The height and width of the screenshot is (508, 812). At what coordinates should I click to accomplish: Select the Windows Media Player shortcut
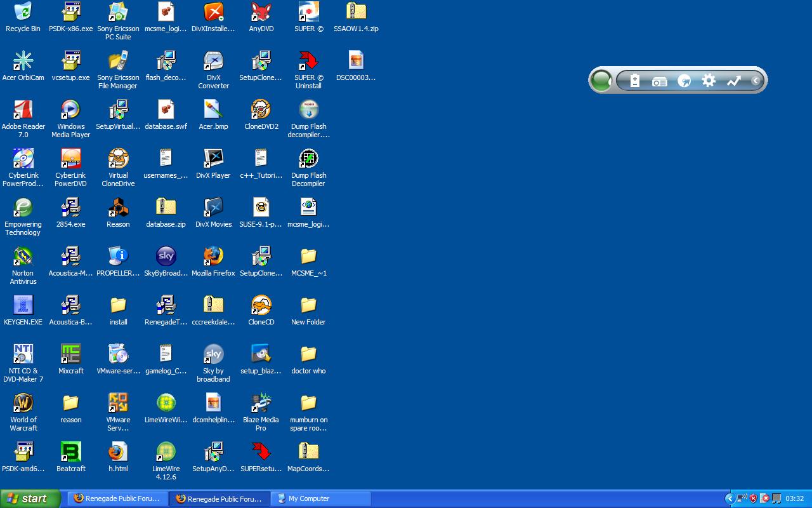[x=70, y=110]
